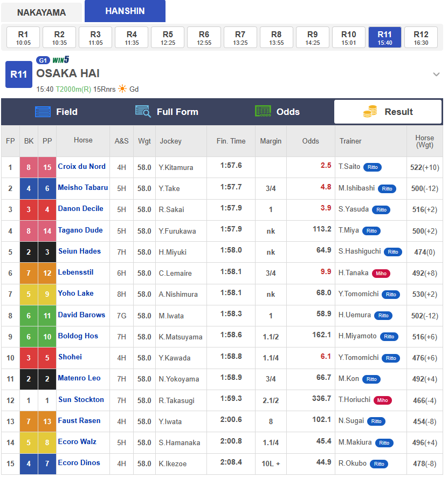Screen dimensions: 448x477
Task: Click the WIN5 logo
Action: [61, 59]
